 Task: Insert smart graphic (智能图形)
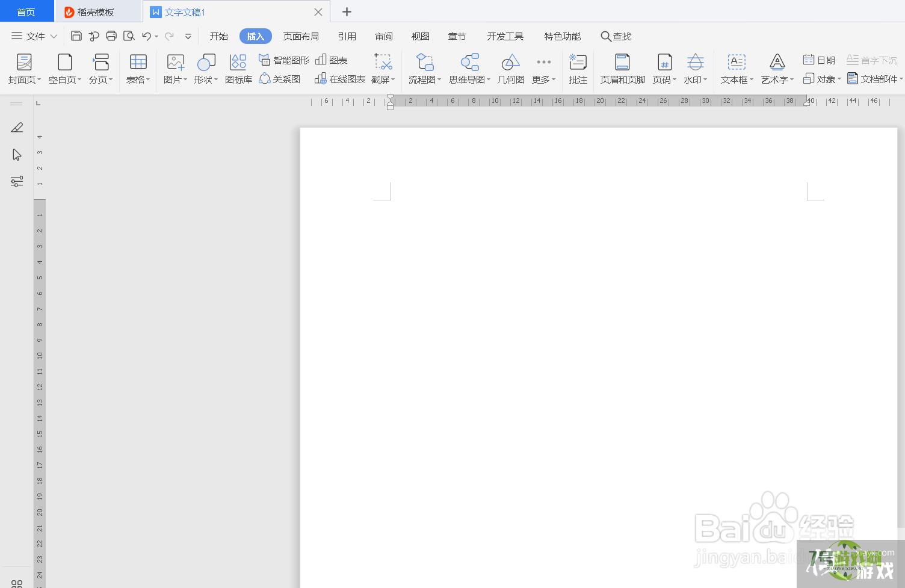[x=284, y=60]
